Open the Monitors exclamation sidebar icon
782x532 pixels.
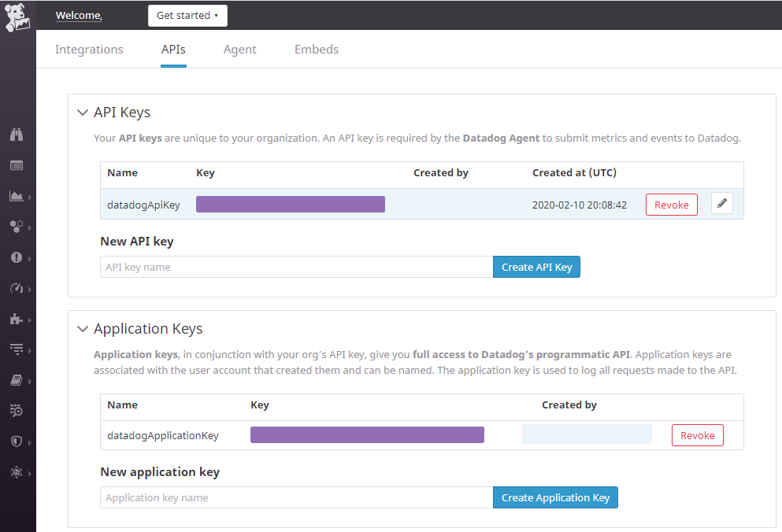(17, 257)
